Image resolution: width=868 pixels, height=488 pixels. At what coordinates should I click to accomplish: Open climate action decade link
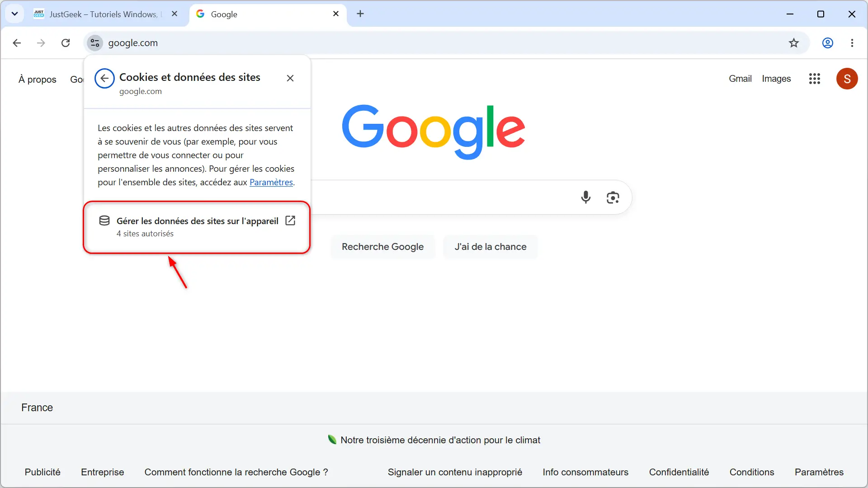[440, 440]
